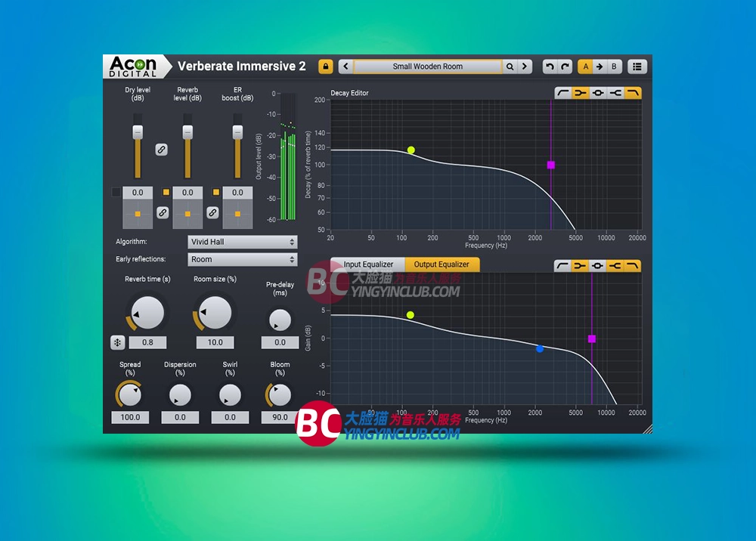Click the Reverb level value field
The height and width of the screenshot is (541, 756).
pos(187,192)
